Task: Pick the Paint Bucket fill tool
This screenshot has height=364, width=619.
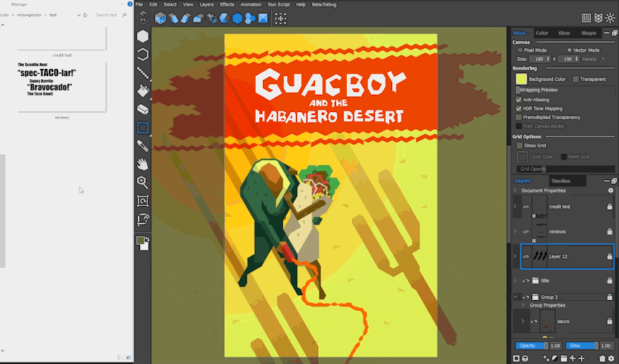Action: click(x=143, y=91)
